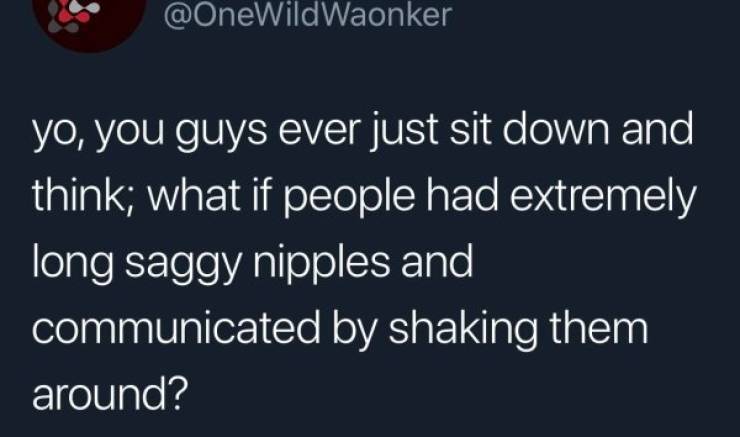Click the word "what" in the second line

tap(194, 195)
